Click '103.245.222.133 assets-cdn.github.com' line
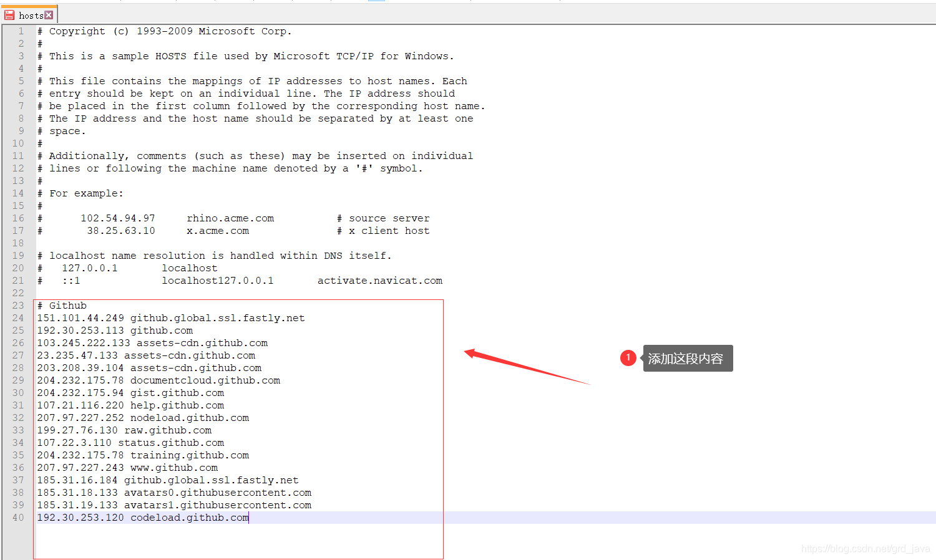Screen dimensions: 936x560 [152, 343]
